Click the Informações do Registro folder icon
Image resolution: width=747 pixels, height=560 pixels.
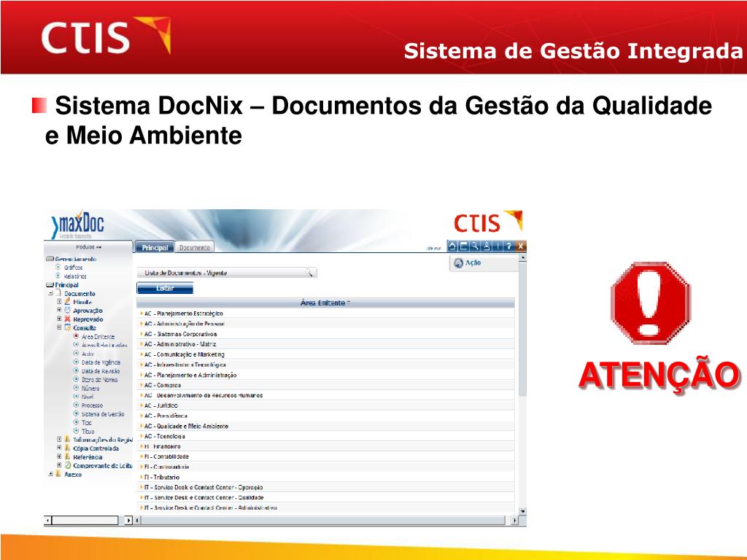(x=68, y=439)
